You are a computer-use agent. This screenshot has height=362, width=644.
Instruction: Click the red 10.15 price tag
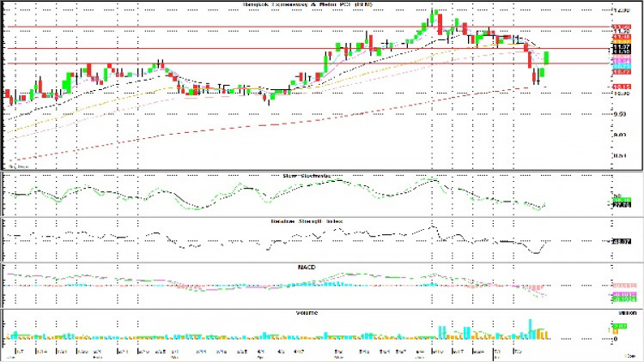pyautogui.click(x=621, y=87)
